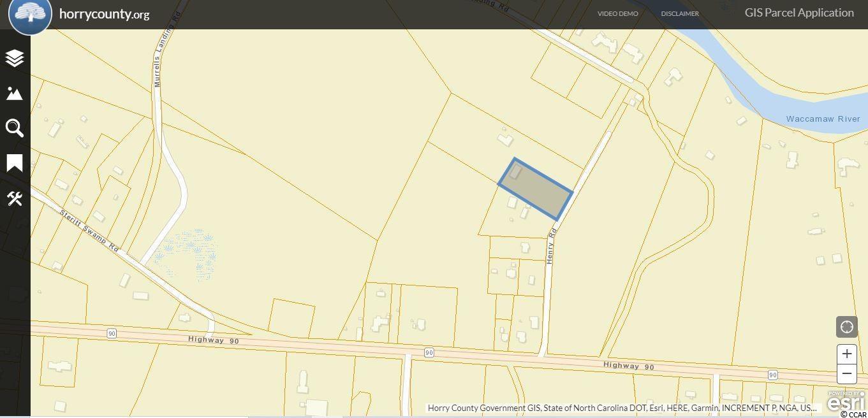Open the search magnifier tool

[x=15, y=128]
